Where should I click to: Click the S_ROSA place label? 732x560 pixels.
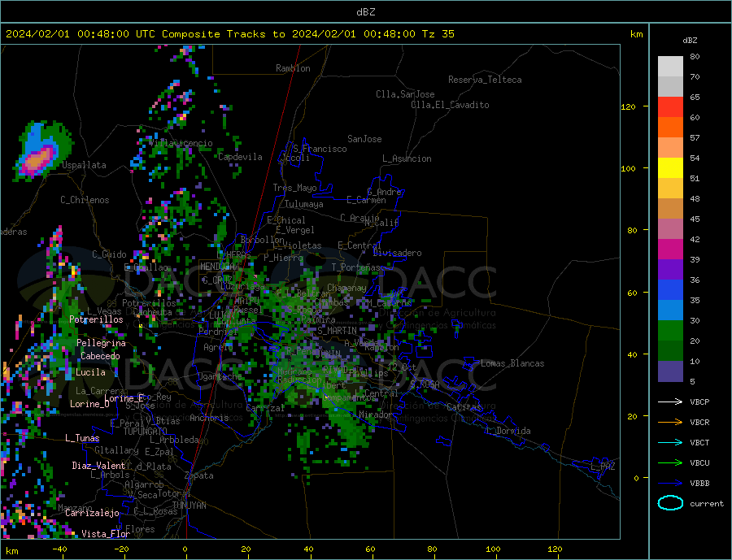coord(425,384)
